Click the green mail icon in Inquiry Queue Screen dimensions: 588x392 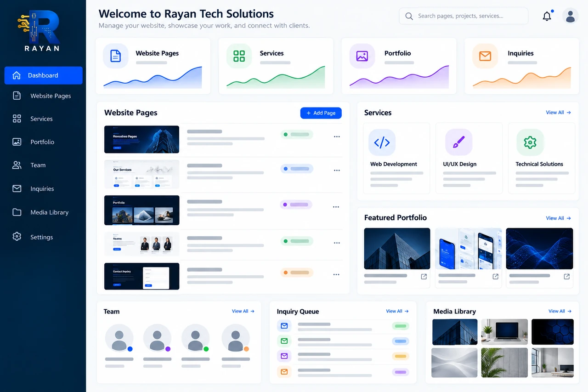point(284,341)
